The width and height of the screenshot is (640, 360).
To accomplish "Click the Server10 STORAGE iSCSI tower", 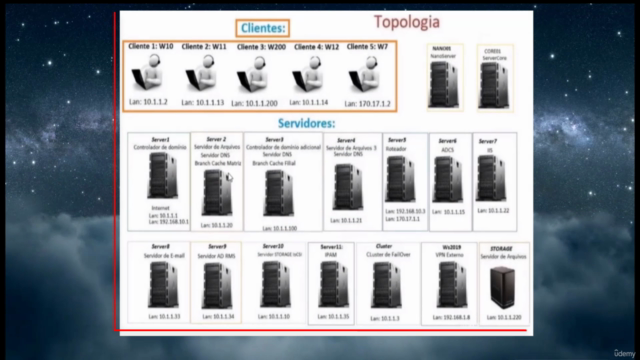I will point(276,284).
